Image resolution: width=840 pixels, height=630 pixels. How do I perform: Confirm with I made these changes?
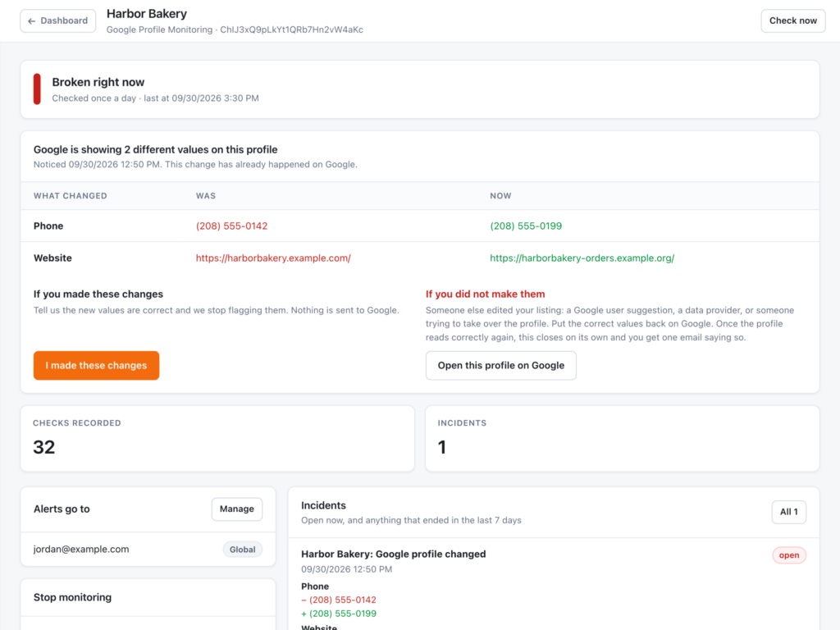coord(97,365)
